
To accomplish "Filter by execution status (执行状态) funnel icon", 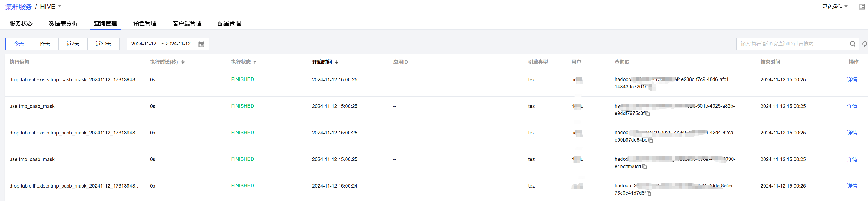I will [x=255, y=62].
